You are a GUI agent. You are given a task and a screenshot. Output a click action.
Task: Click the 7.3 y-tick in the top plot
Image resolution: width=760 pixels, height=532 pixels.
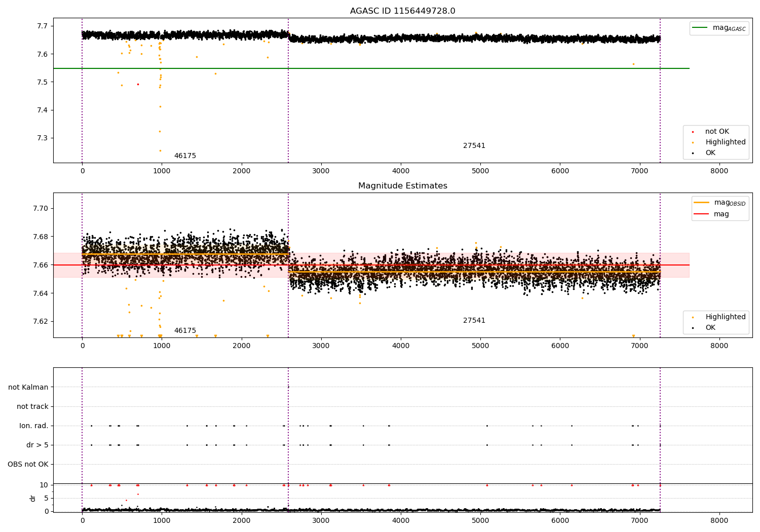click(43, 138)
